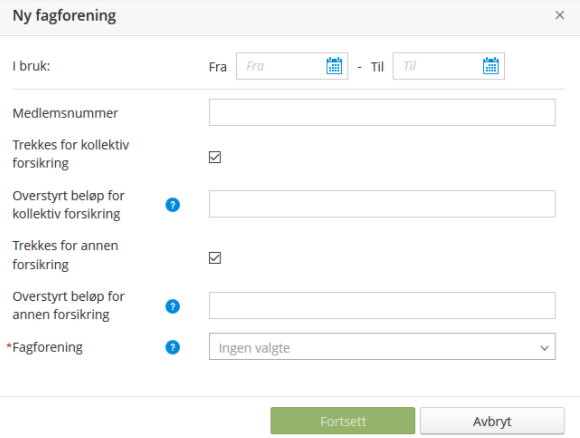Click the Ny fagforening title text
The image size is (580, 438).
pyautogui.click(x=64, y=16)
